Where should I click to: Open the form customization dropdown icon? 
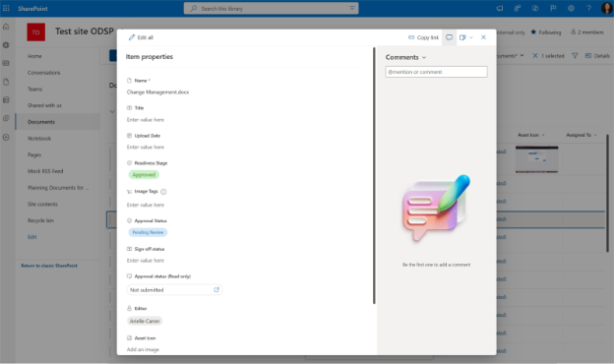click(x=466, y=37)
